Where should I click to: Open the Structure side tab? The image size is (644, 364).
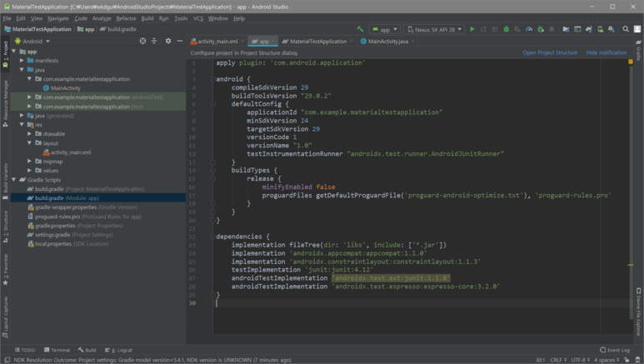tap(5, 227)
